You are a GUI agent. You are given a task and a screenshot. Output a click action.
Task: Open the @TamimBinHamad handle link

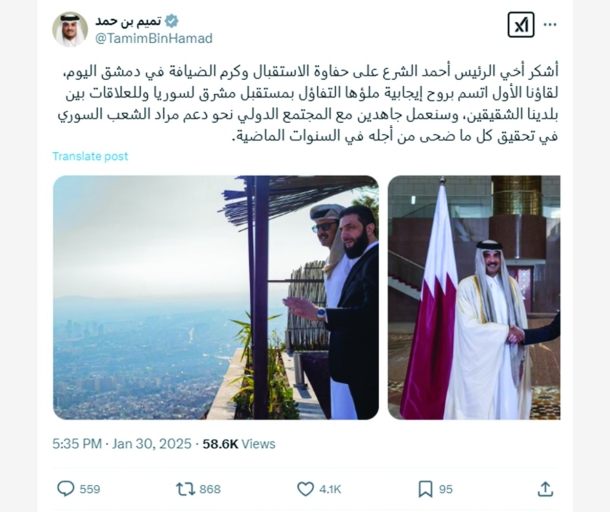click(x=154, y=39)
